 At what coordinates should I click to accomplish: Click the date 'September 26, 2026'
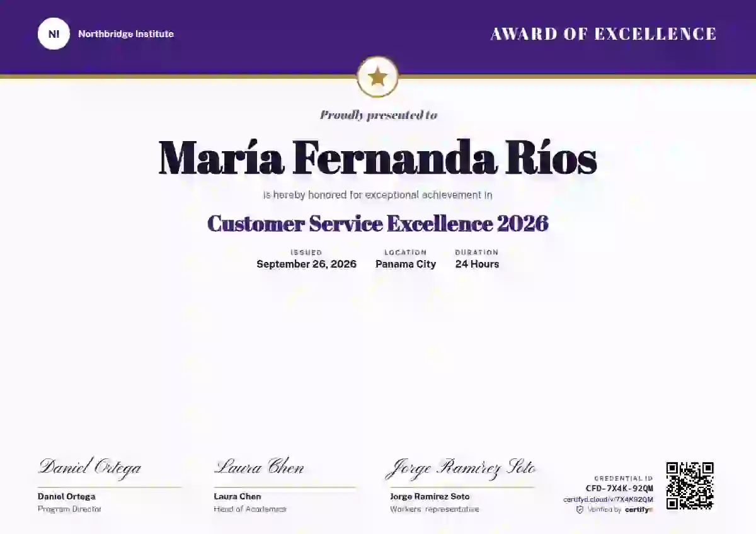(306, 264)
